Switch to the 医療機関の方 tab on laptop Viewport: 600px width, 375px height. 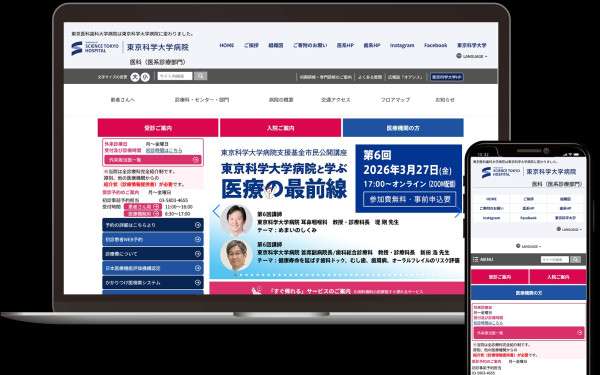coord(403,128)
